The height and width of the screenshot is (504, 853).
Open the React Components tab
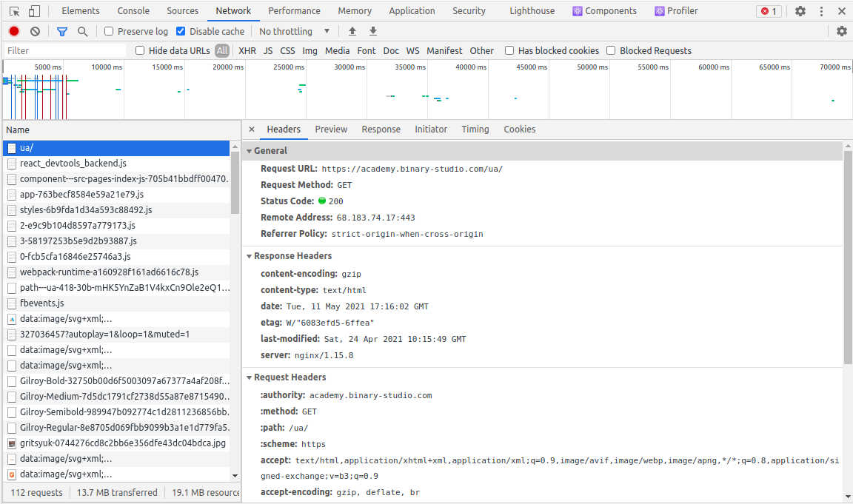coord(604,11)
